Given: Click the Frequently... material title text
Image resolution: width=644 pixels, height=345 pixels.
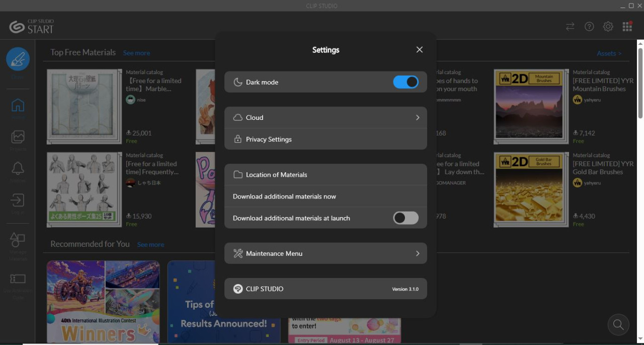Looking at the screenshot, I should [152, 168].
